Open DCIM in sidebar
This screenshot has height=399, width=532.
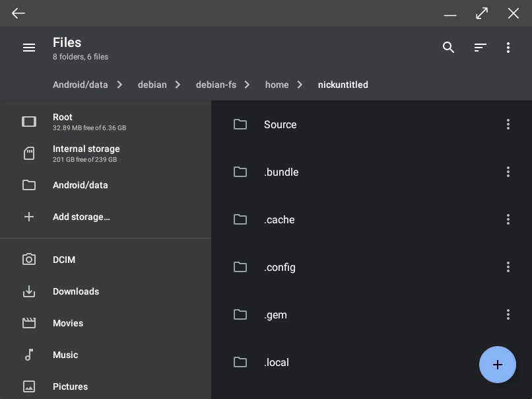(x=106, y=260)
